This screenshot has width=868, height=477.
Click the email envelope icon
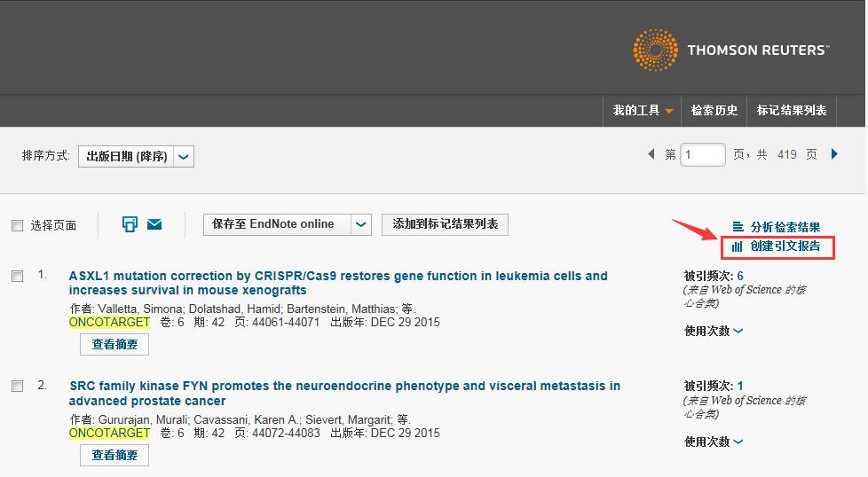pyautogui.click(x=154, y=224)
